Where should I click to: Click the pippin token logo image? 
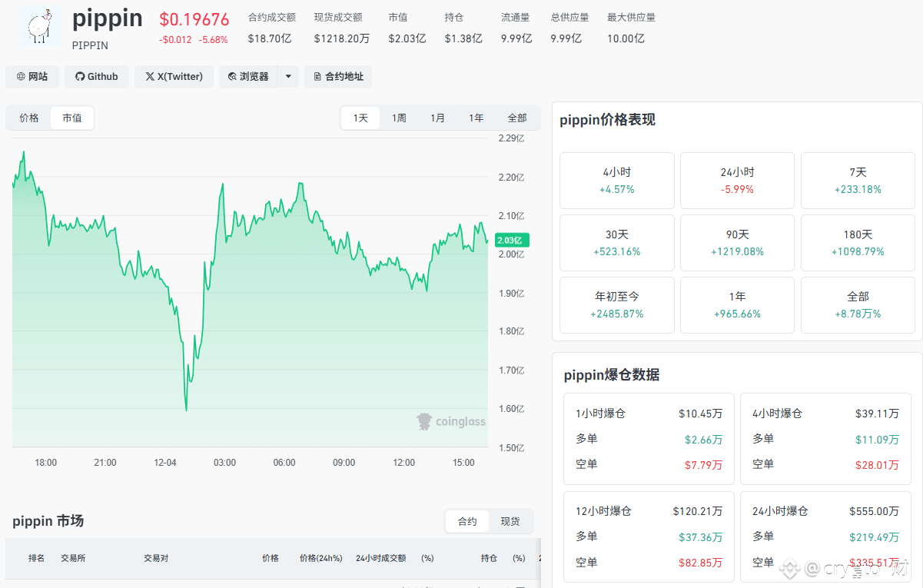[x=40, y=28]
